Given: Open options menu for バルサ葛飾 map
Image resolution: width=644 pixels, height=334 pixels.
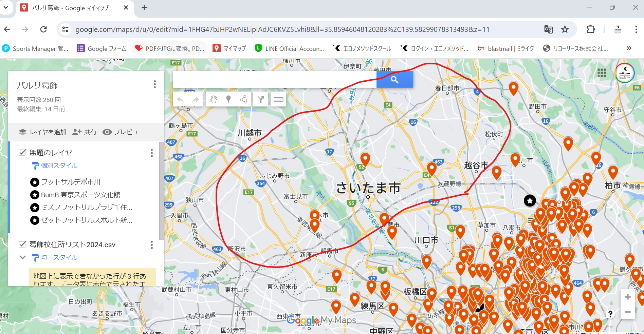Looking at the screenshot, I should [155, 84].
